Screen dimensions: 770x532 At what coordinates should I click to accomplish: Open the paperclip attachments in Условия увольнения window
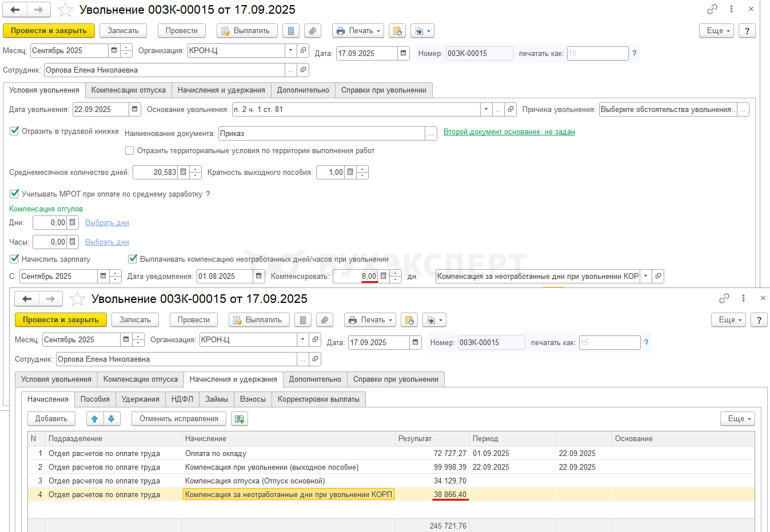312,31
